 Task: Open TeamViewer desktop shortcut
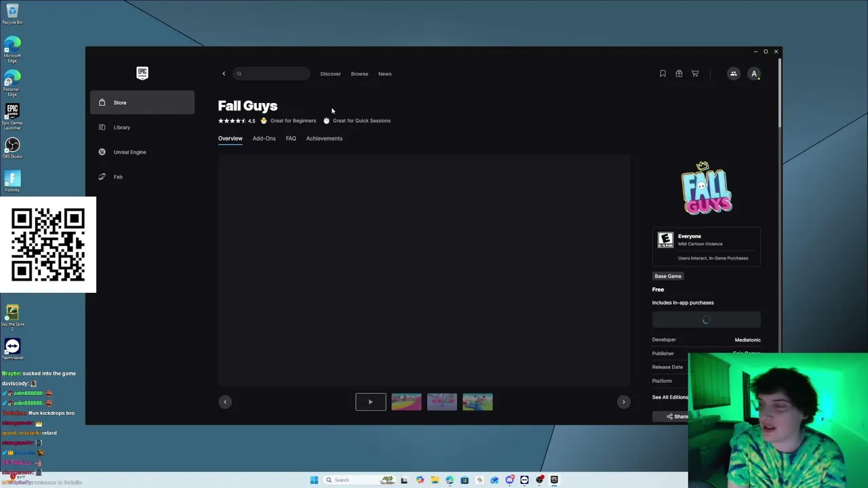click(x=12, y=350)
